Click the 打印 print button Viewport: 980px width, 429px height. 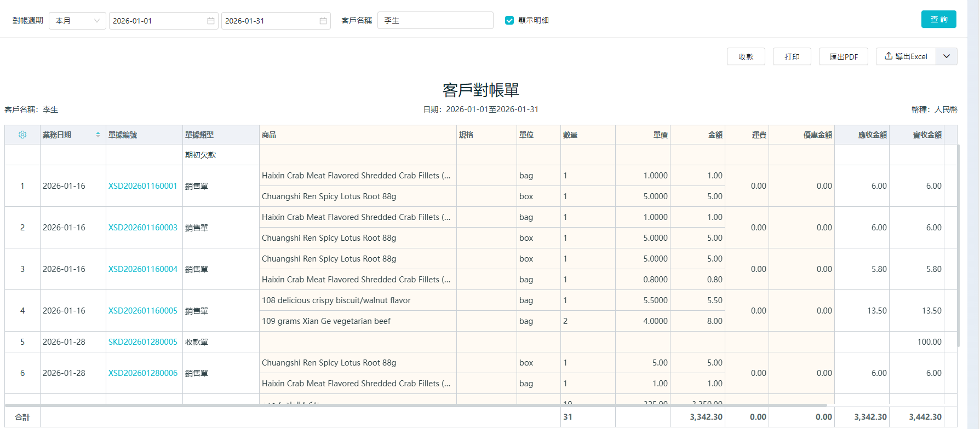tap(792, 56)
